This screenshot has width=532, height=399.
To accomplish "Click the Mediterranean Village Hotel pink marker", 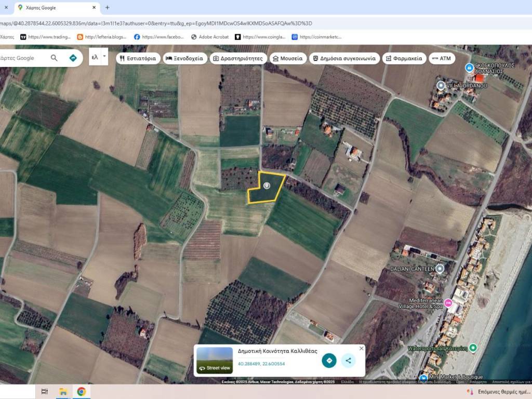I will tap(448, 303).
